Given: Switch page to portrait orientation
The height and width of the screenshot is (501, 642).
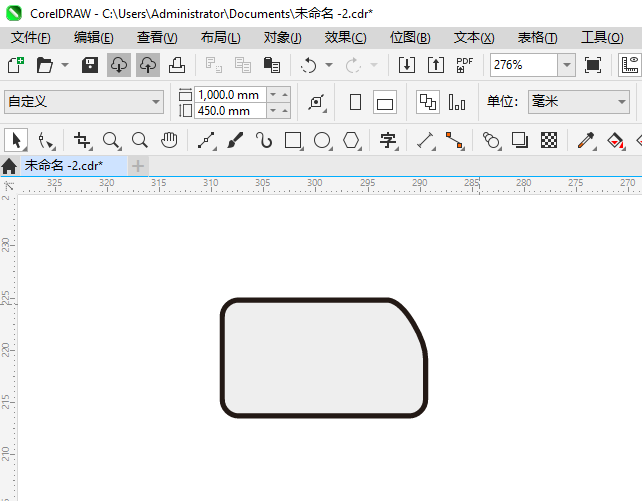Looking at the screenshot, I should tap(355, 102).
